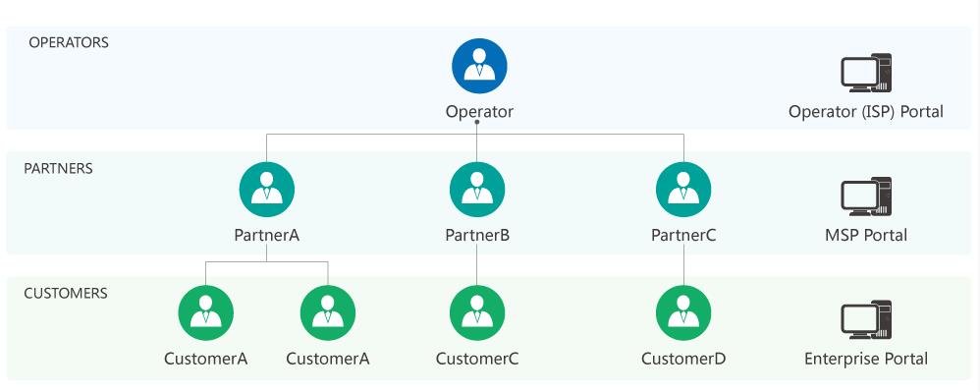Click the MSP Portal computer icon

(866, 196)
